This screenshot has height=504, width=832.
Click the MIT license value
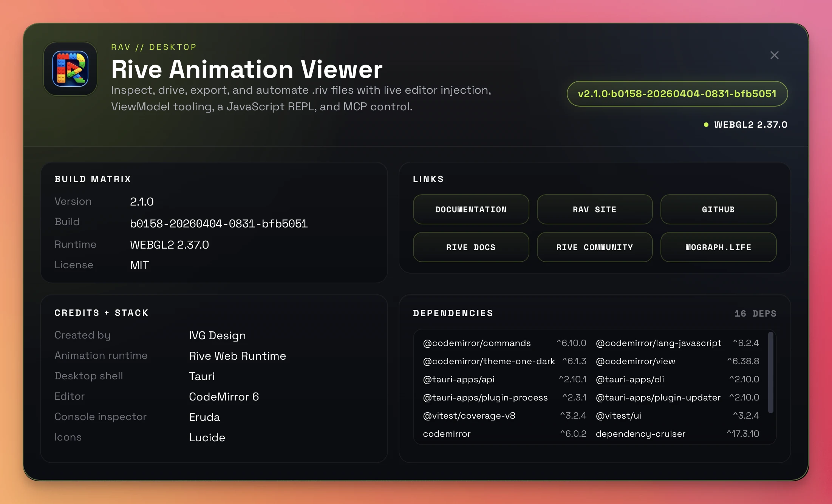pyautogui.click(x=139, y=265)
